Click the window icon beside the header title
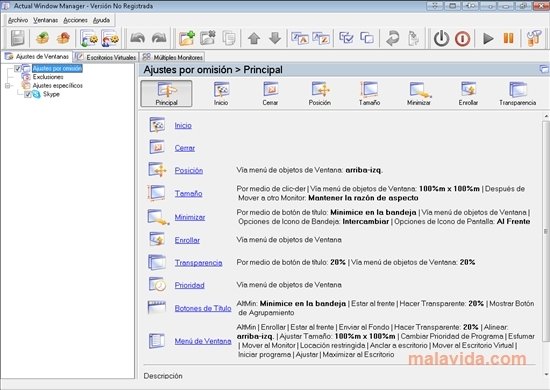 [x=544, y=69]
